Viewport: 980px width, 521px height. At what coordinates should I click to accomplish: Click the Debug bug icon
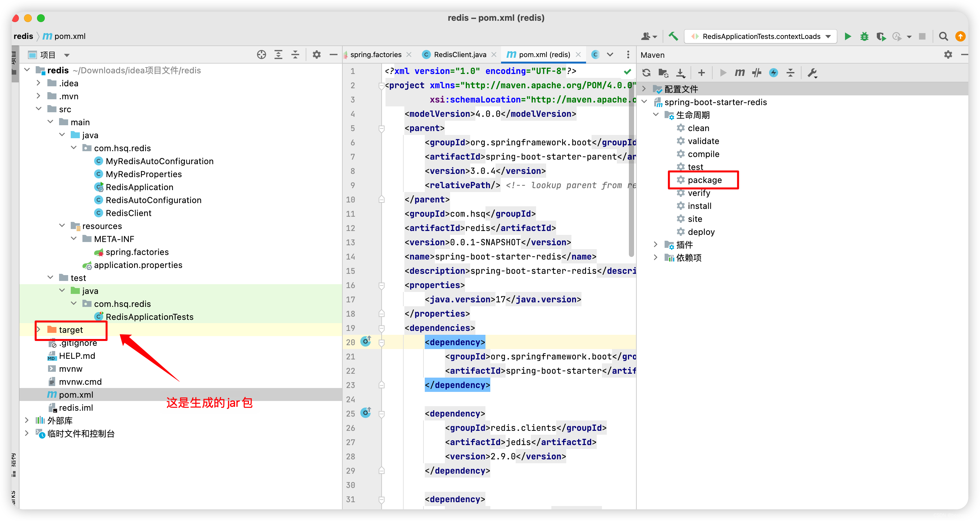point(864,37)
